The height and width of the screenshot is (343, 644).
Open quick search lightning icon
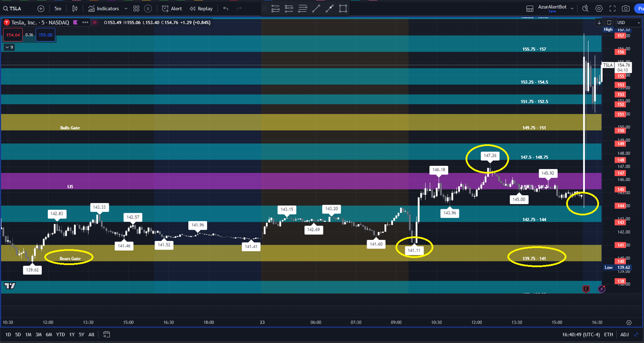(586, 9)
